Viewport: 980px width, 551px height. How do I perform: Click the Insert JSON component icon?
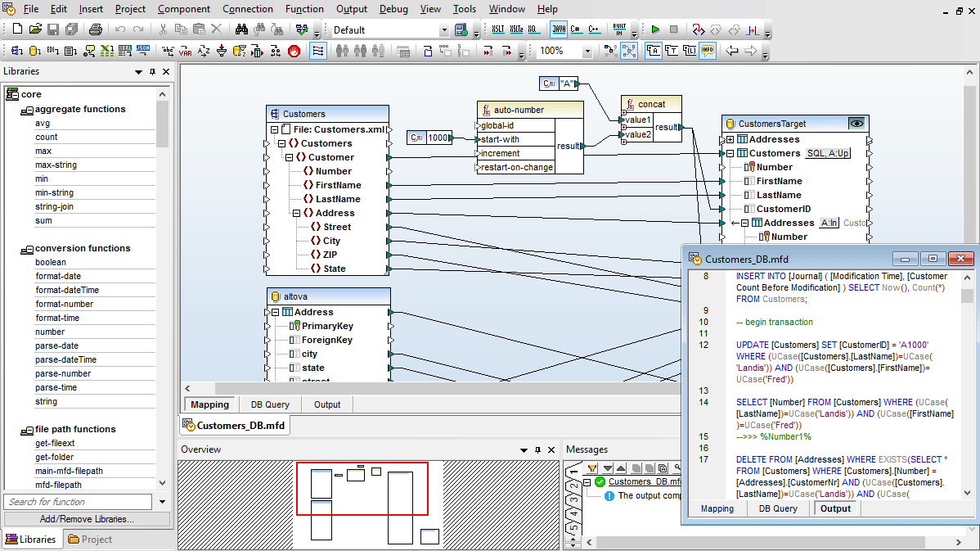[142, 51]
